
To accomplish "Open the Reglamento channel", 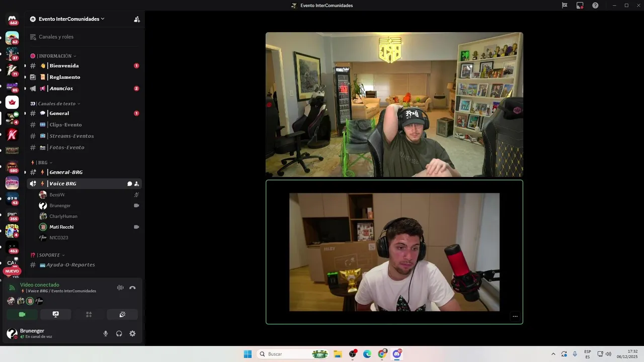I will pos(85,77).
